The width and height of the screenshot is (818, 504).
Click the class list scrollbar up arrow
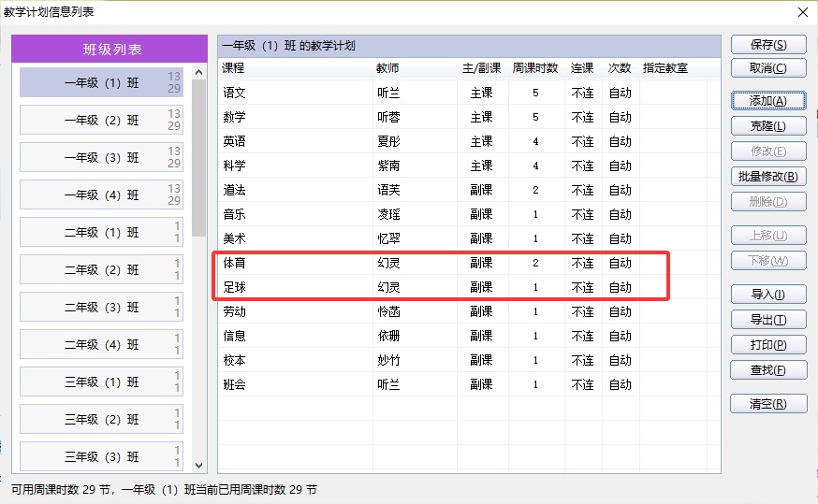199,73
